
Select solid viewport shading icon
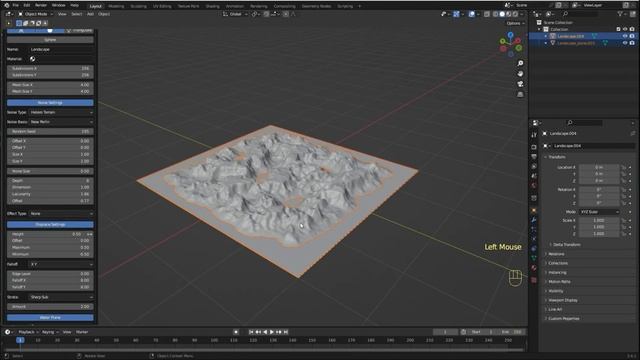point(502,14)
